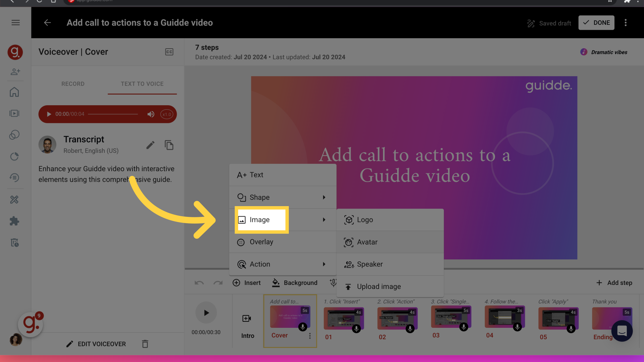Open the sidebar tools crossed icon

click(x=14, y=199)
